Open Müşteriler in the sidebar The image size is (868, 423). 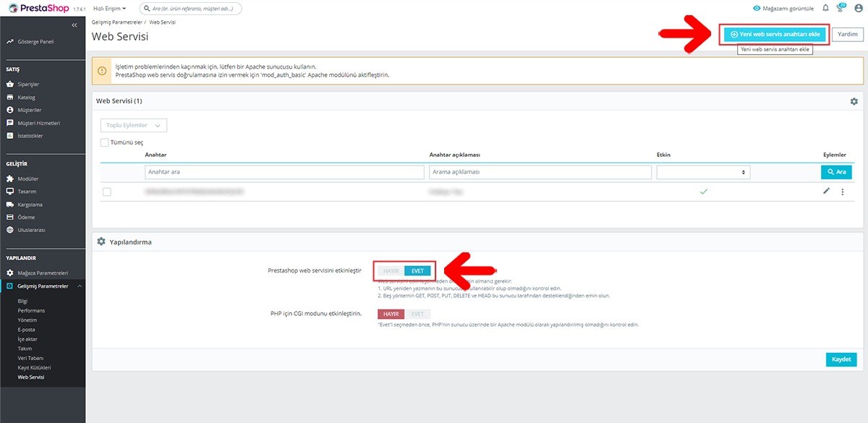[28, 110]
